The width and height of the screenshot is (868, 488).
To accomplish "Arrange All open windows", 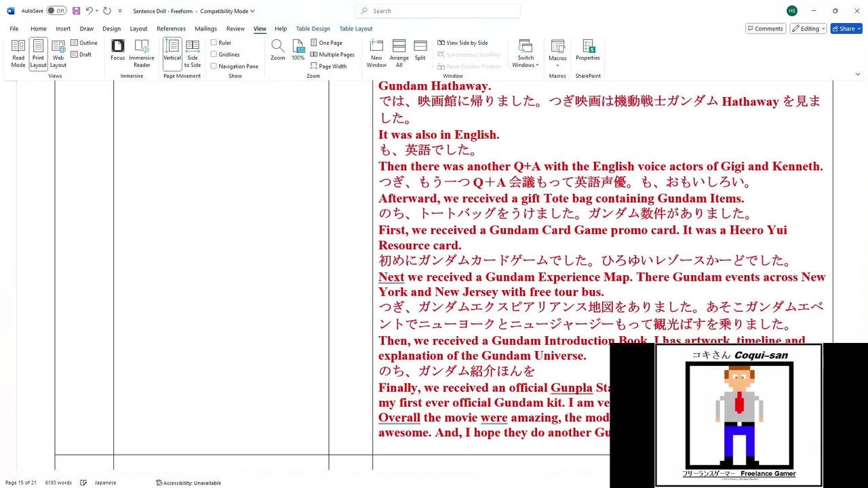I will [x=399, y=54].
